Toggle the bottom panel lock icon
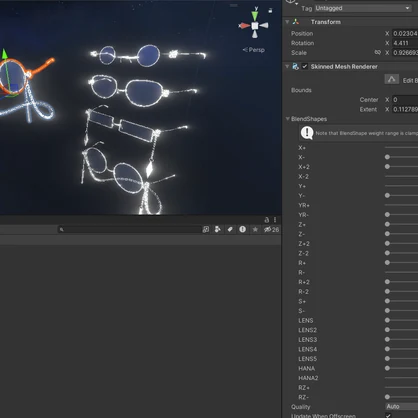The width and height of the screenshot is (418, 418). [266, 220]
